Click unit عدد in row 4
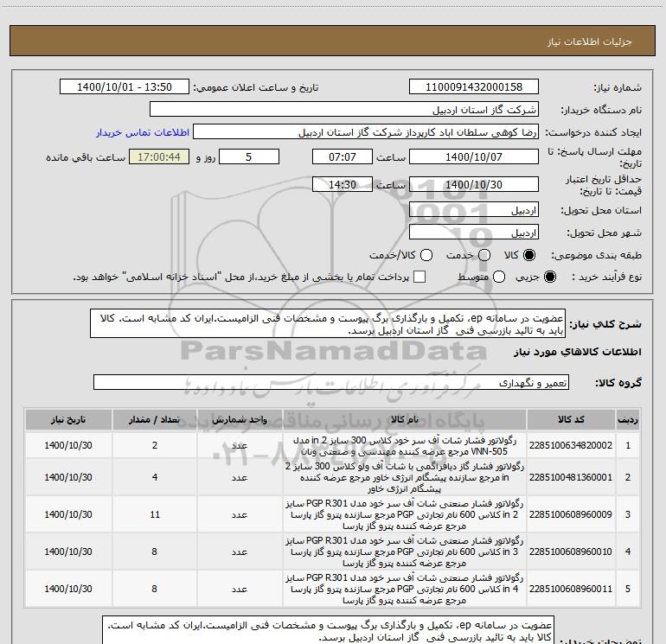Image resolution: width=666 pixels, height=644 pixels. point(240,552)
